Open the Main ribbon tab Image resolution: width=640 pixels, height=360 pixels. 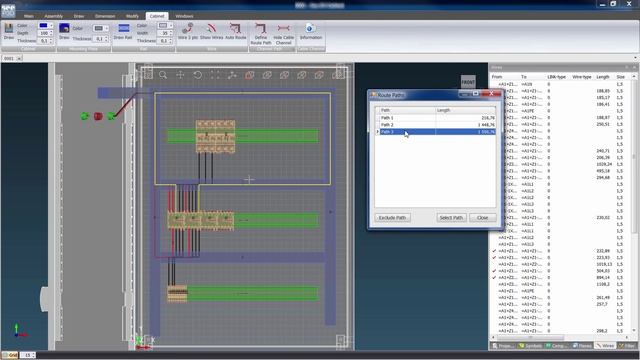coord(29,16)
